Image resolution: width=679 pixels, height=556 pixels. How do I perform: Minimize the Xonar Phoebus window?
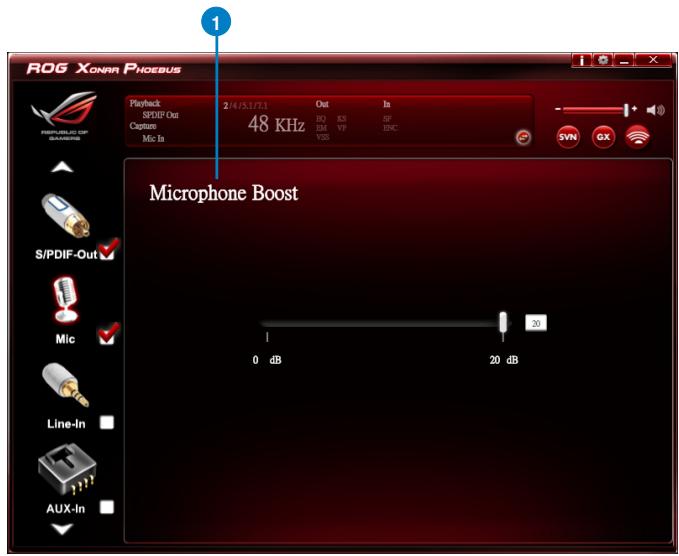pos(624,60)
